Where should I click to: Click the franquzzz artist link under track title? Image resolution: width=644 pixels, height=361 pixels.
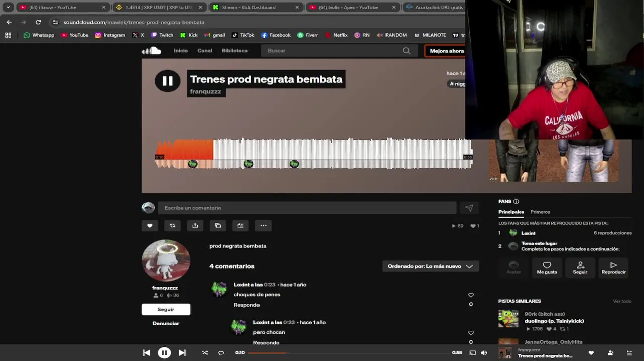tap(206, 92)
